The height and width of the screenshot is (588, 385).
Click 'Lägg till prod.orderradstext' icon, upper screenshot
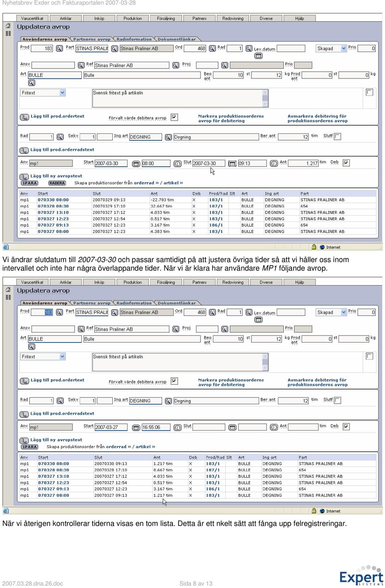pyautogui.click(x=24, y=150)
